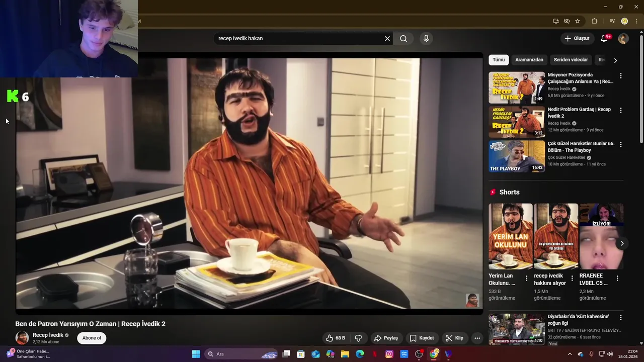Open Microsoft Edge from taskbar

(x=360, y=354)
